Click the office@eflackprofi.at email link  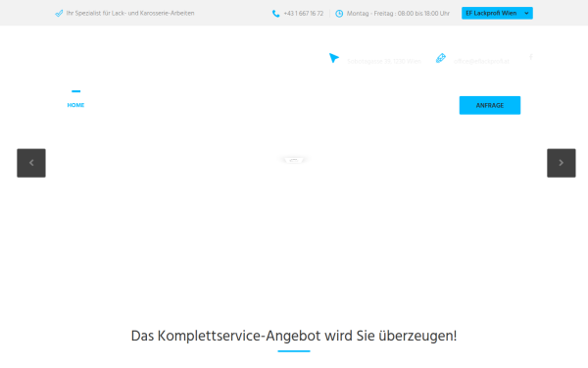click(481, 61)
